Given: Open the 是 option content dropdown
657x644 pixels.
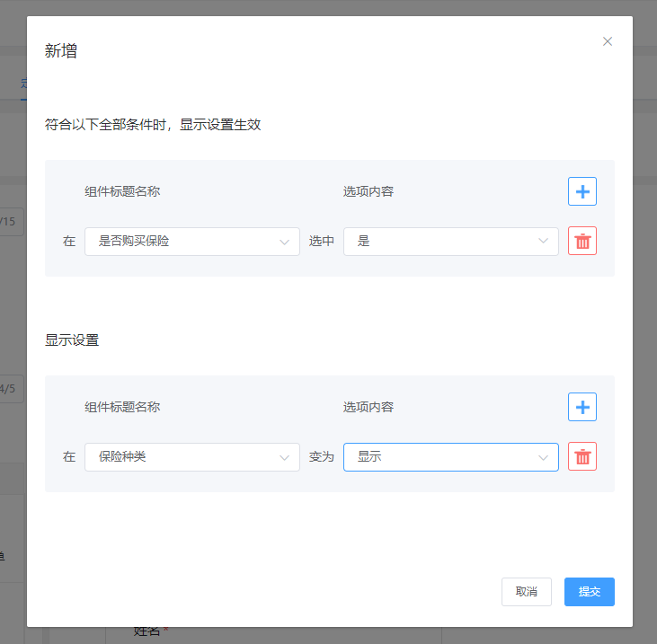Looking at the screenshot, I should pyautogui.click(x=440, y=242).
